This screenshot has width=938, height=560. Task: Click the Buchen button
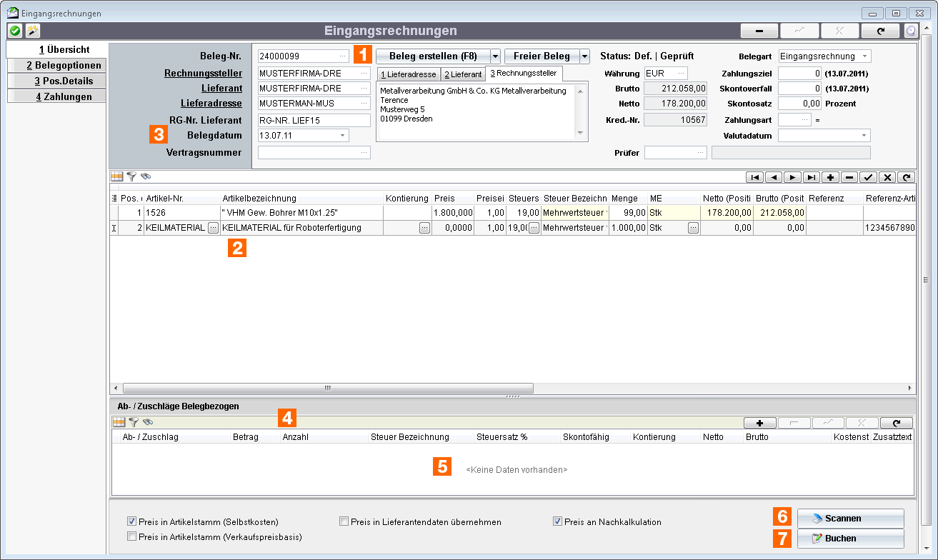[850, 538]
